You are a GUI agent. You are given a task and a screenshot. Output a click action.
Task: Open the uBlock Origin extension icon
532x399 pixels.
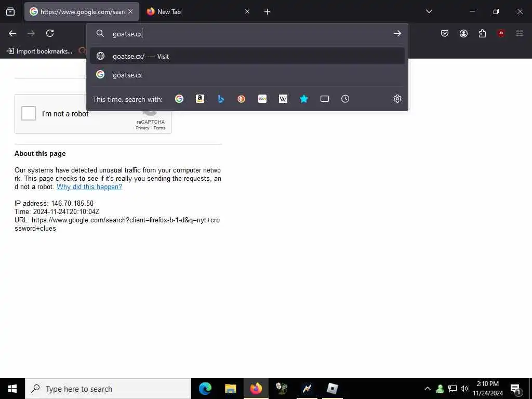coord(501,33)
